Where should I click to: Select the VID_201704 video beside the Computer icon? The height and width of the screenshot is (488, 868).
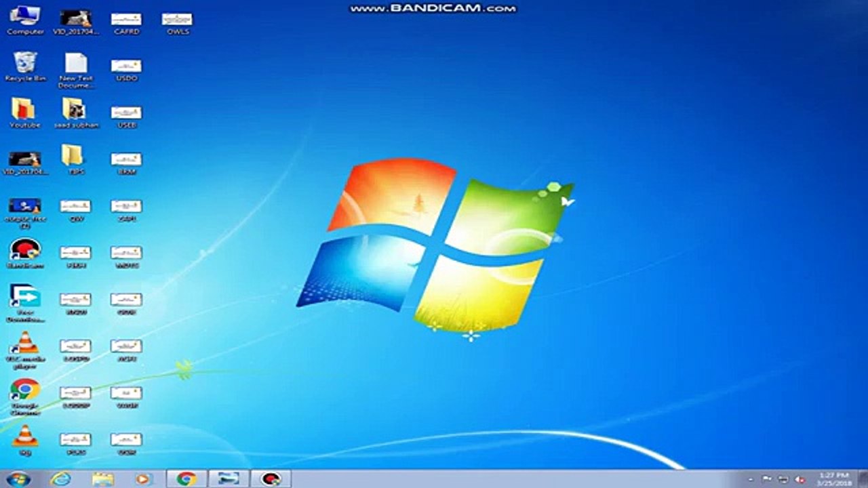[75, 21]
